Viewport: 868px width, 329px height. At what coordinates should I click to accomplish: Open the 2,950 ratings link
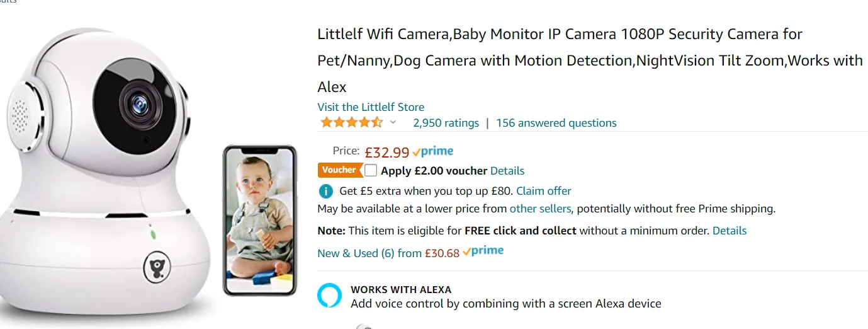coord(446,123)
